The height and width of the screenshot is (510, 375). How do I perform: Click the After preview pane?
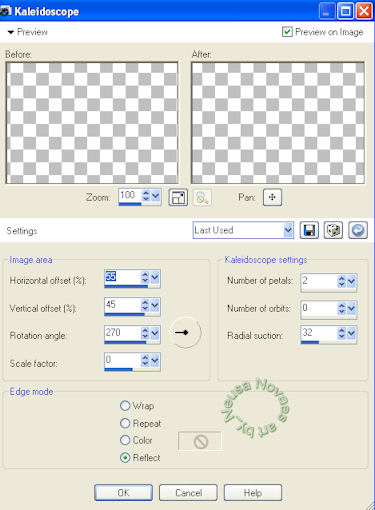278,123
